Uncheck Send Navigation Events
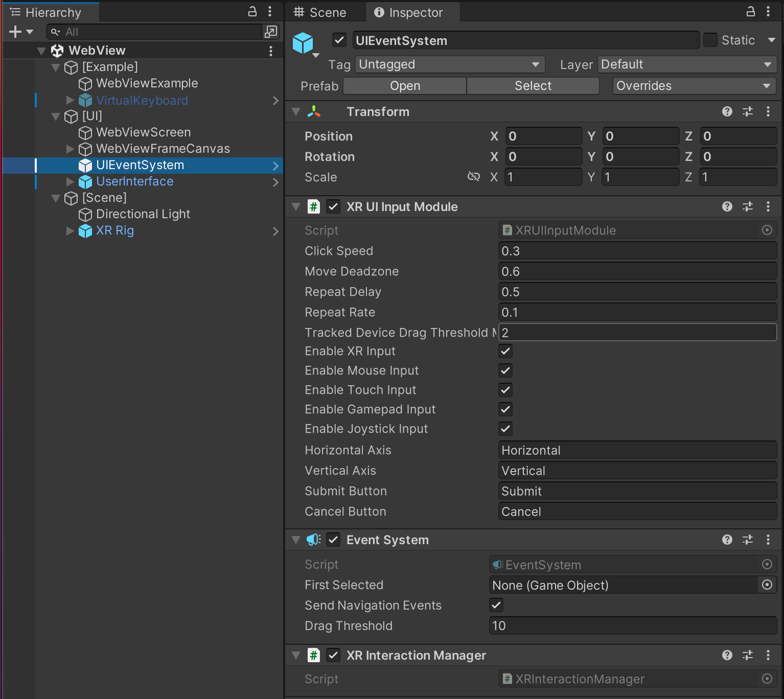 pos(495,605)
